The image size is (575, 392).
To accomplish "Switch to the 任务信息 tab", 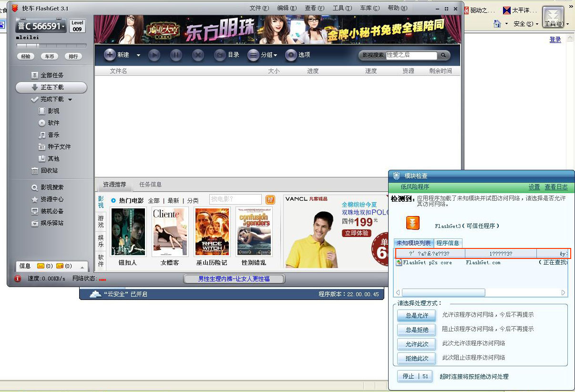I will pyautogui.click(x=150, y=184).
